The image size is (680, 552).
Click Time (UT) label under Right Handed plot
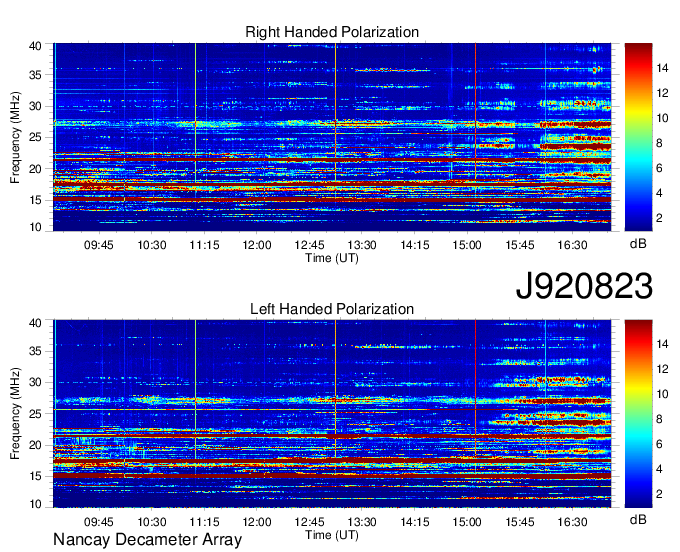332,258
